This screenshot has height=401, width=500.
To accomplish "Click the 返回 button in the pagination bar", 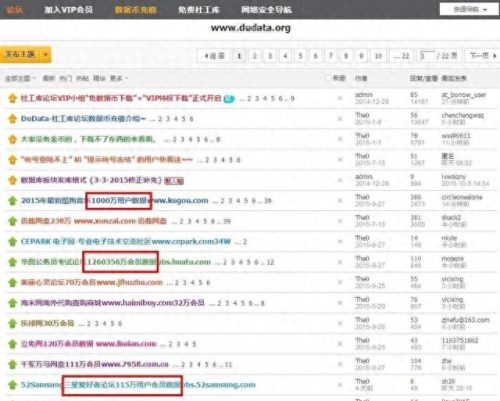I will [x=215, y=56].
